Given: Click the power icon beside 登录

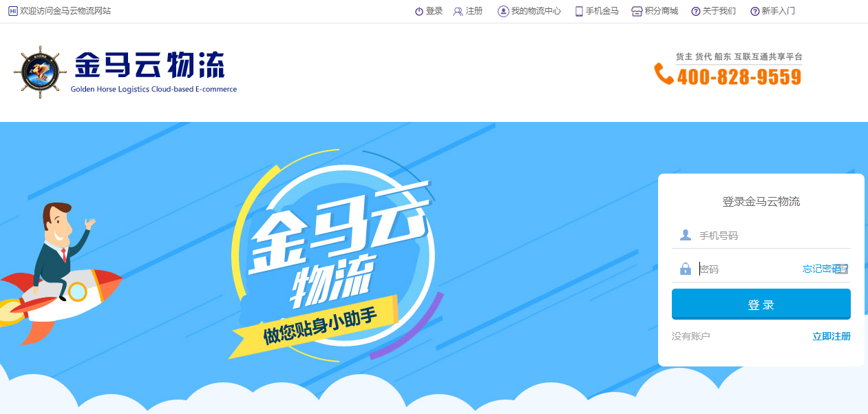Looking at the screenshot, I should (x=419, y=11).
